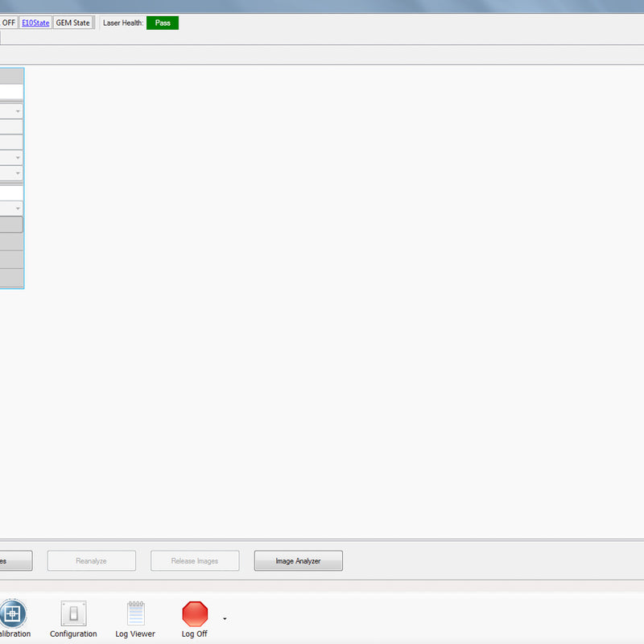The width and height of the screenshot is (644, 644).
Task: Expand the third dropdown arrow in left panel
Action: pyautogui.click(x=18, y=173)
